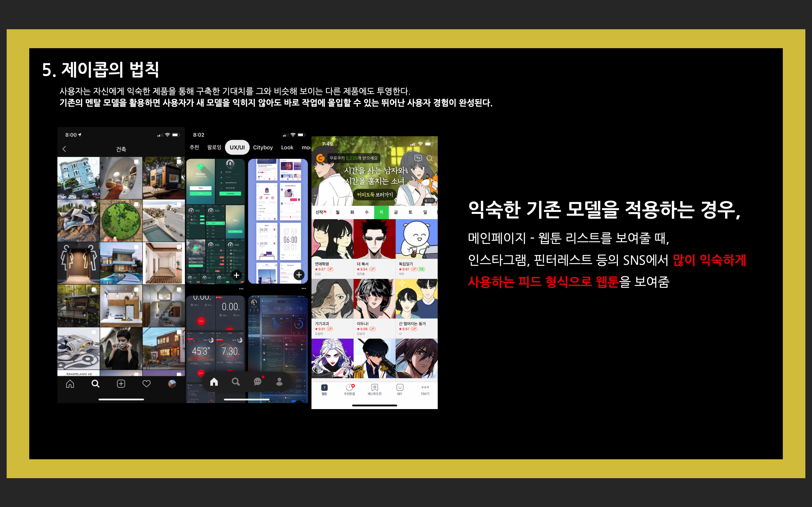The height and width of the screenshot is (507, 812).
Task: Open Pinterest chat bubble icon
Action: pos(258,382)
